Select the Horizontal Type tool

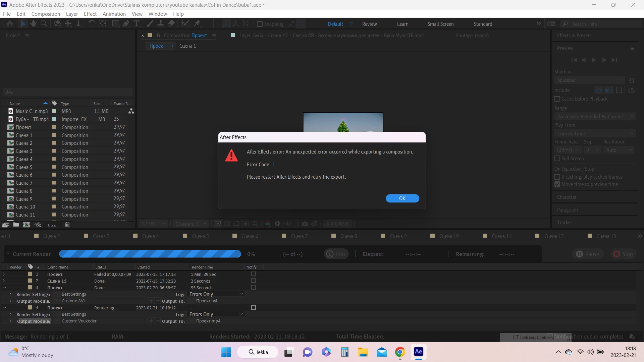pyautogui.click(x=137, y=23)
